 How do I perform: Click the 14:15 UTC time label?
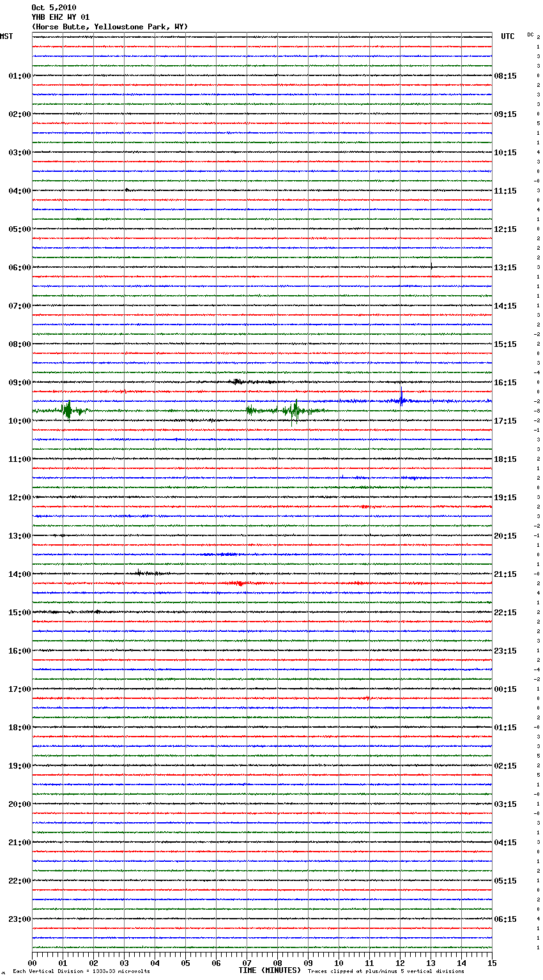coord(505,306)
